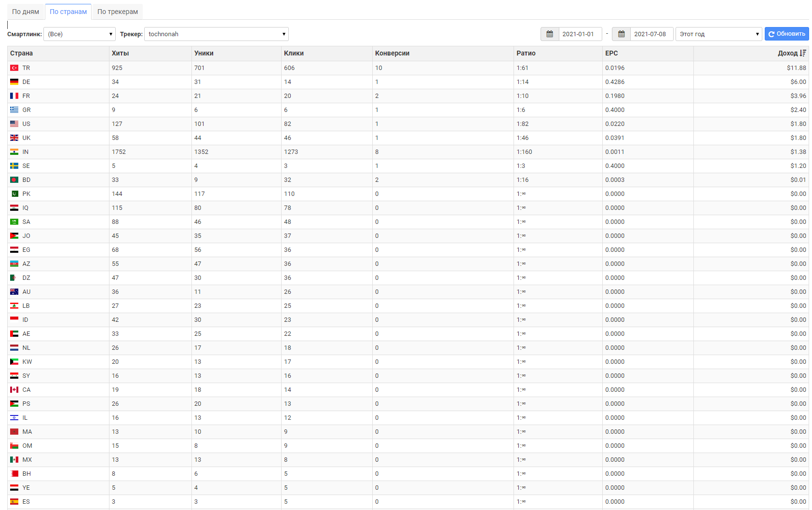Click the Indonesia flag icon in ID row

tap(14, 320)
